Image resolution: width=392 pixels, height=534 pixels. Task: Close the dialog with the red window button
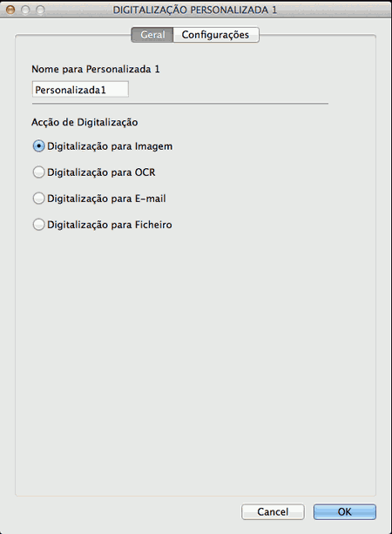pos(10,10)
